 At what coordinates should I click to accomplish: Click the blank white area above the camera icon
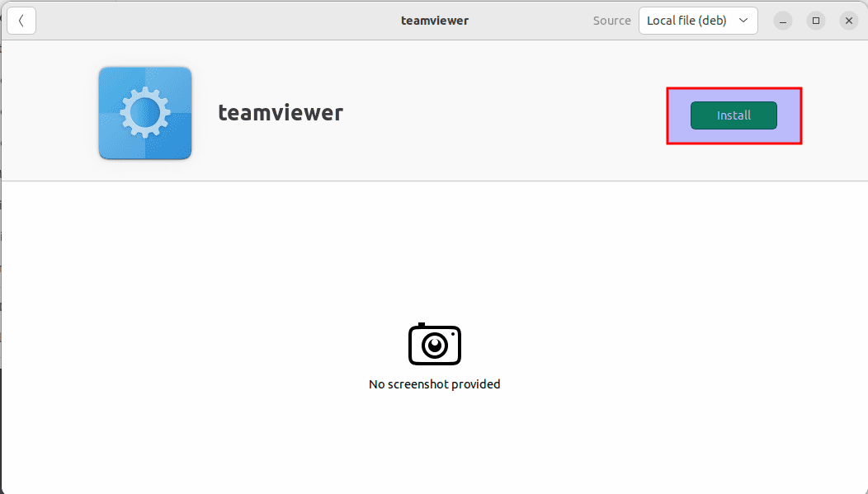pos(434,247)
